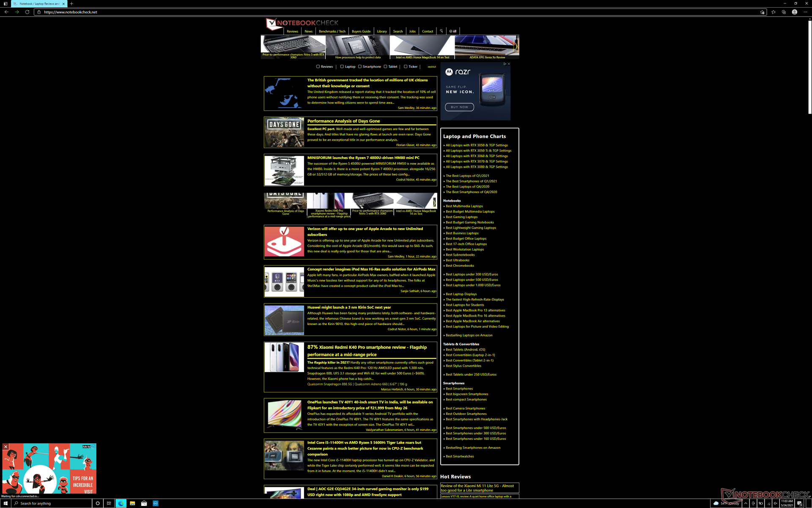This screenshot has height=508, width=812.
Task: Check the Smartphone filter checkbox
Action: point(360,66)
